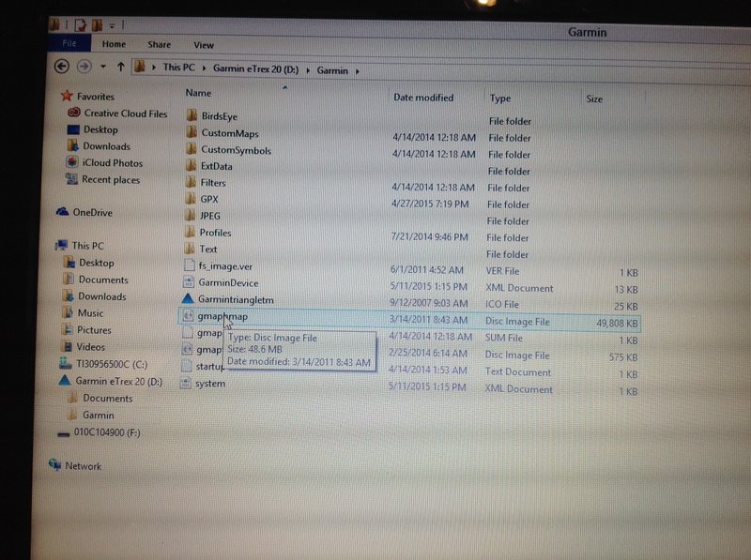Click the 4/27/2015 7:19 PM date cell

tap(430, 204)
